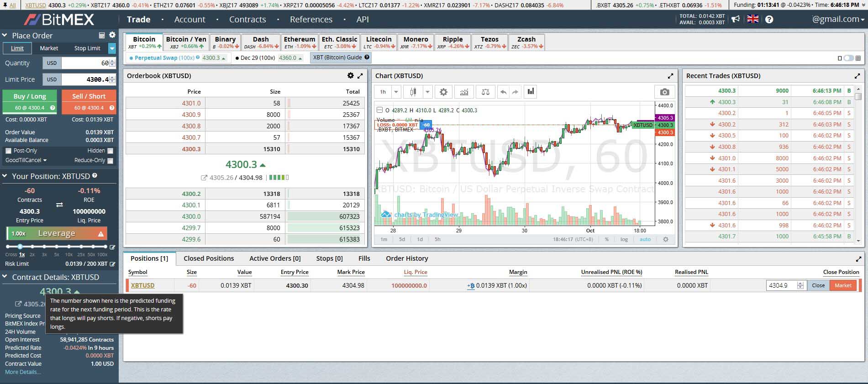Enable the Reduce-Only checkbox

110,160
